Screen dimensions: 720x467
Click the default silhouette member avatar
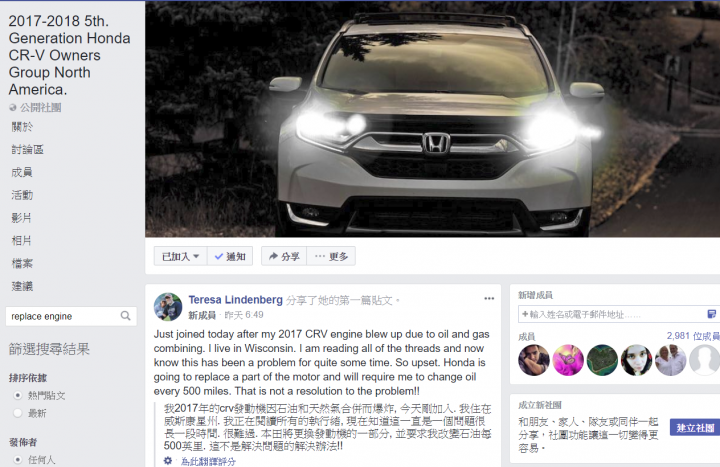(x=705, y=360)
